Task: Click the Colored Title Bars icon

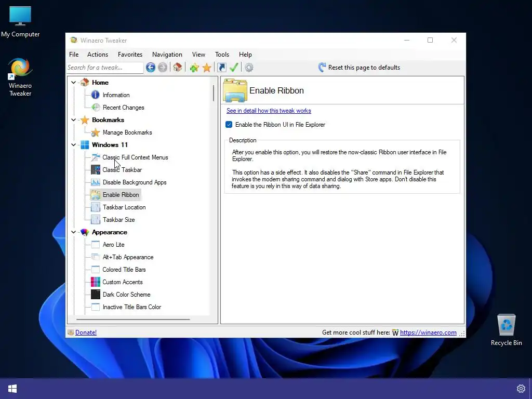Action: coord(96,270)
